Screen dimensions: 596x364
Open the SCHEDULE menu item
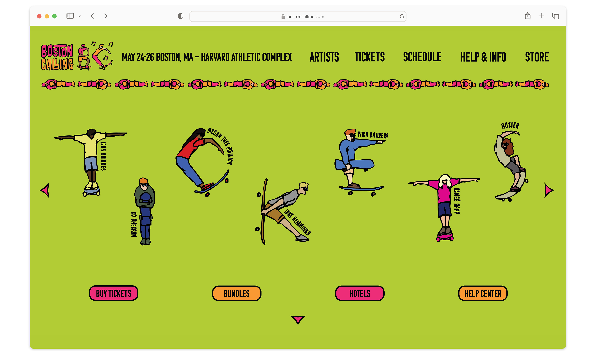tap(422, 57)
